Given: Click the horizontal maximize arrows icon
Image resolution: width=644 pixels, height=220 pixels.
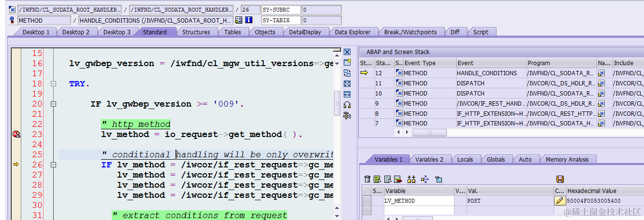Looking at the screenshot, I should (347, 94).
